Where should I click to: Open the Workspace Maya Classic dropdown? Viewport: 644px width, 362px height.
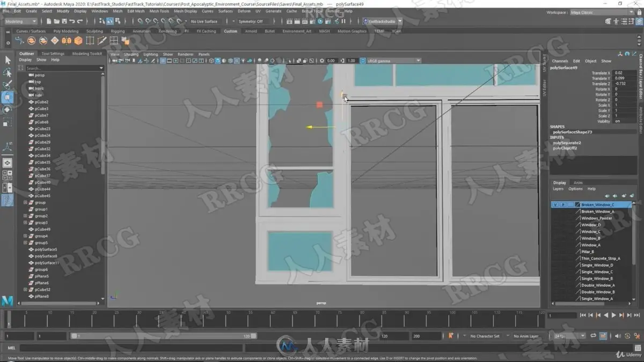click(602, 12)
